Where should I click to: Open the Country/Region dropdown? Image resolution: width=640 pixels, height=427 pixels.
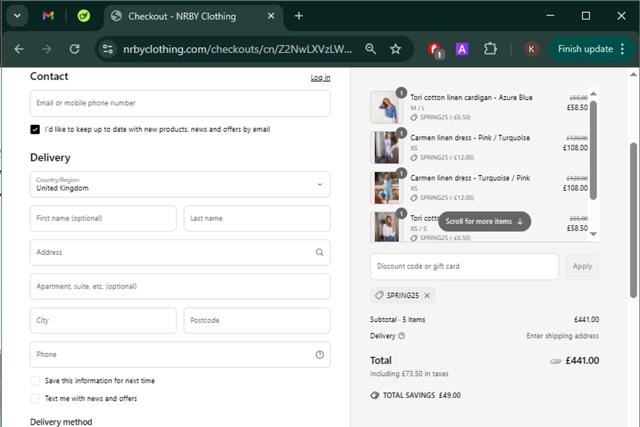(x=180, y=185)
